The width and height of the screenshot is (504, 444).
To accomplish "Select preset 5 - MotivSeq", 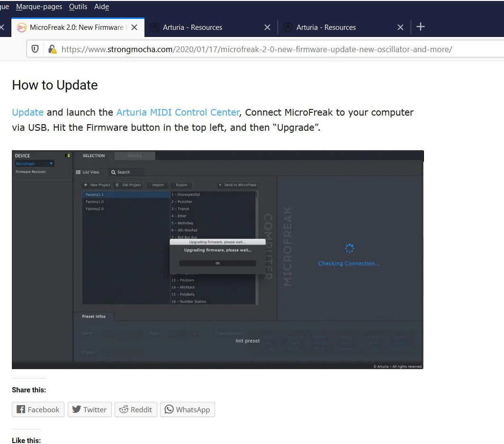I will point(213,223).
